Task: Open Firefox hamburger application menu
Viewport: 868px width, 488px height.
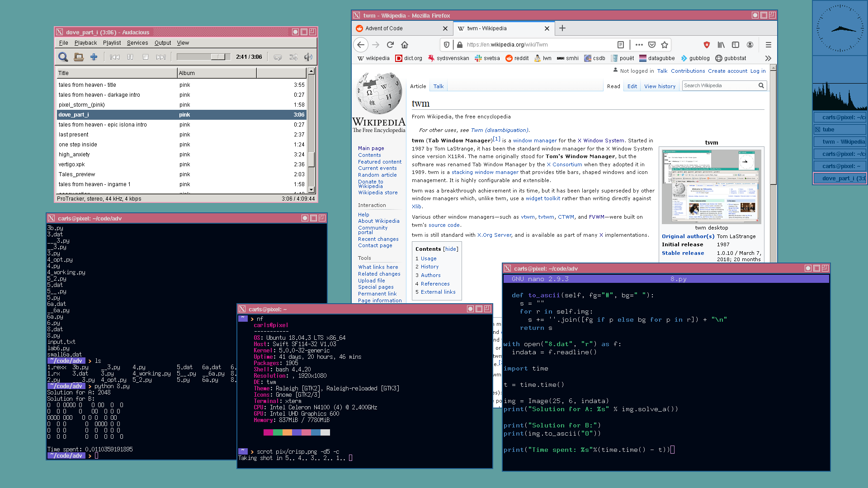Action: 768,45
